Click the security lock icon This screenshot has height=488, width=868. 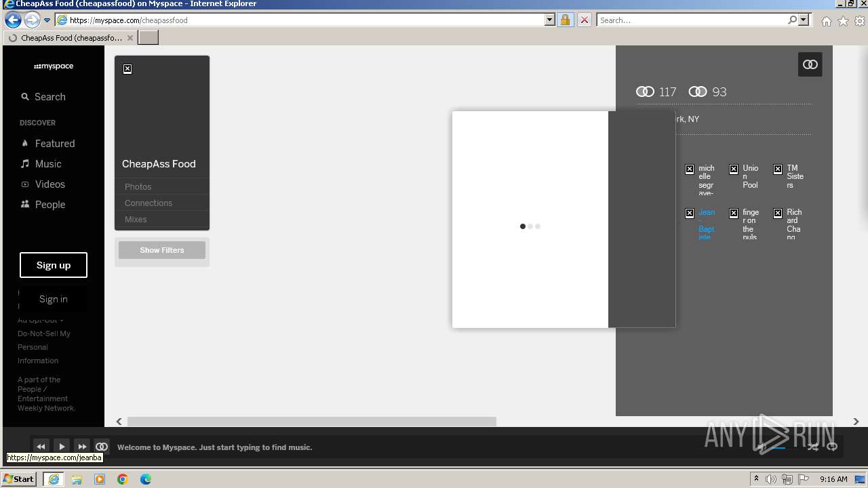coord(565,20)
